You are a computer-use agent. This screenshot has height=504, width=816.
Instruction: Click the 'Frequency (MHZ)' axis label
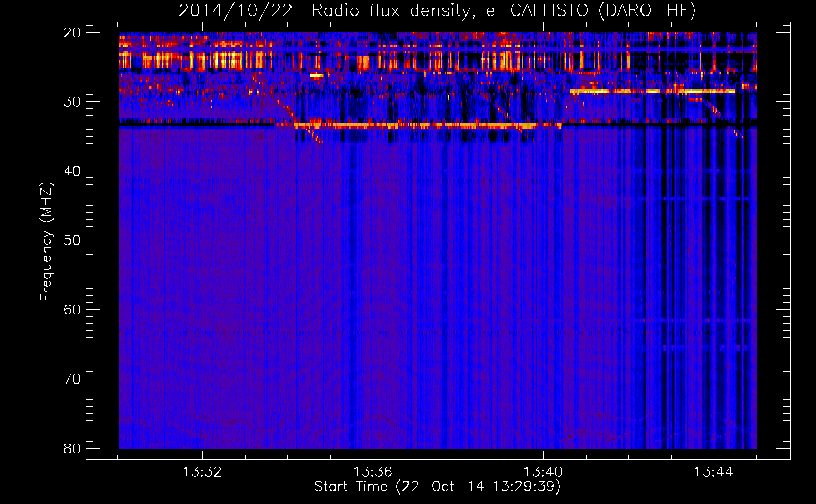46,242
